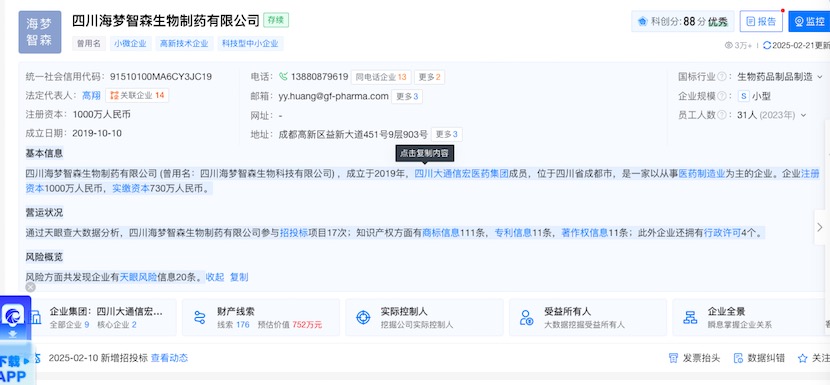The image size is (830, 385).
Task: Click the 受益所有人 person icon
Action: point(527,317)
